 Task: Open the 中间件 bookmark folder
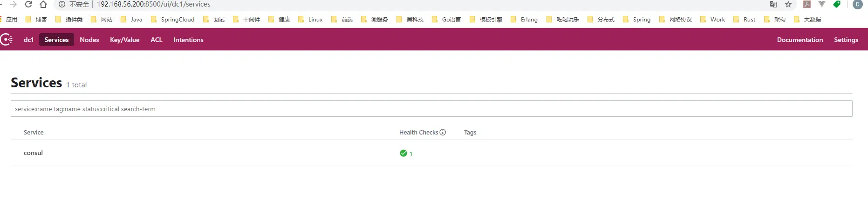[246, 19]
